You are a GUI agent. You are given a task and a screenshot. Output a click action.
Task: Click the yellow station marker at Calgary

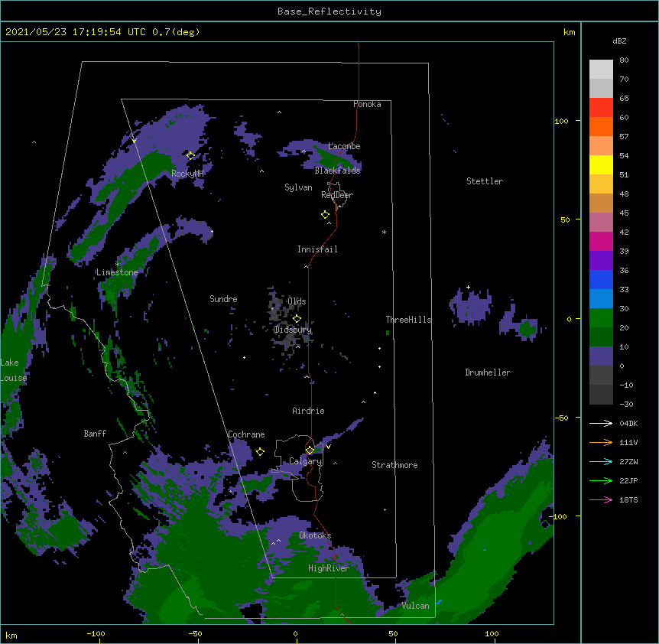coord(310,450)
